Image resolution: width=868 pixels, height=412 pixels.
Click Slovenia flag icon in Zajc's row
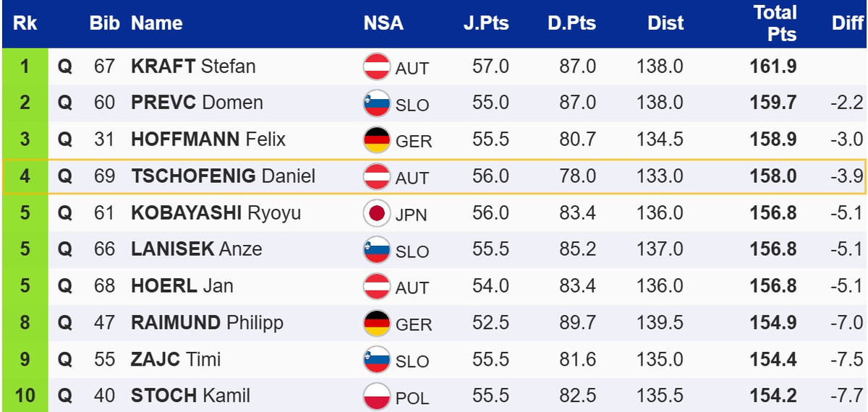point(376,360)
